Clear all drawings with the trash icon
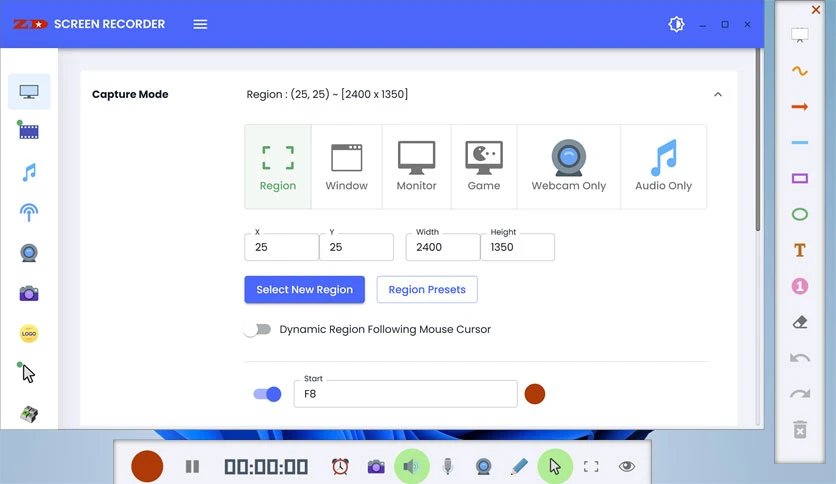Screen dimensions: 836x484 799,429
